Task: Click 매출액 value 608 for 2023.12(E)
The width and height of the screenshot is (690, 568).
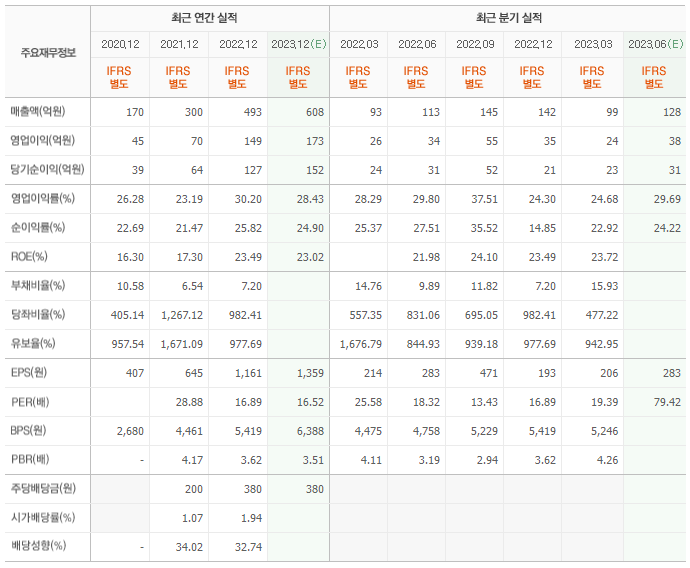Action: tap(315, 112)
